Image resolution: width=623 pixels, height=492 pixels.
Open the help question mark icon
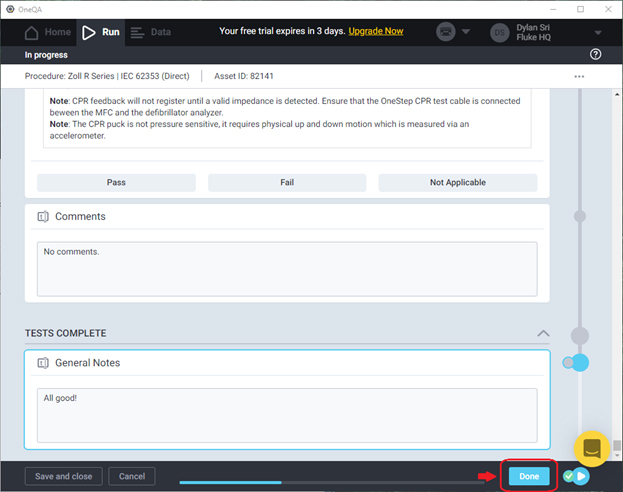[x=596, y=54]
